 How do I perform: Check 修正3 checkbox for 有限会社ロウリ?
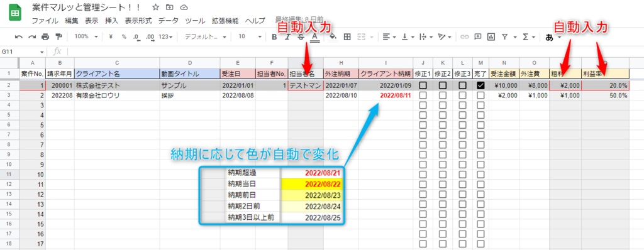pyautogui.click(x=462, y=95)
